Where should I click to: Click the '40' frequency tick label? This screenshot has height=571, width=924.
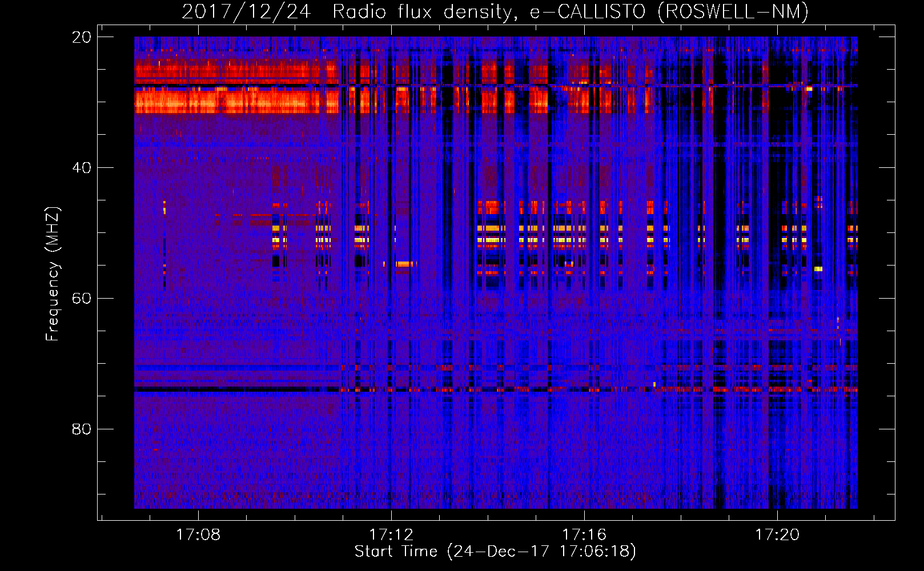(81, 168)
